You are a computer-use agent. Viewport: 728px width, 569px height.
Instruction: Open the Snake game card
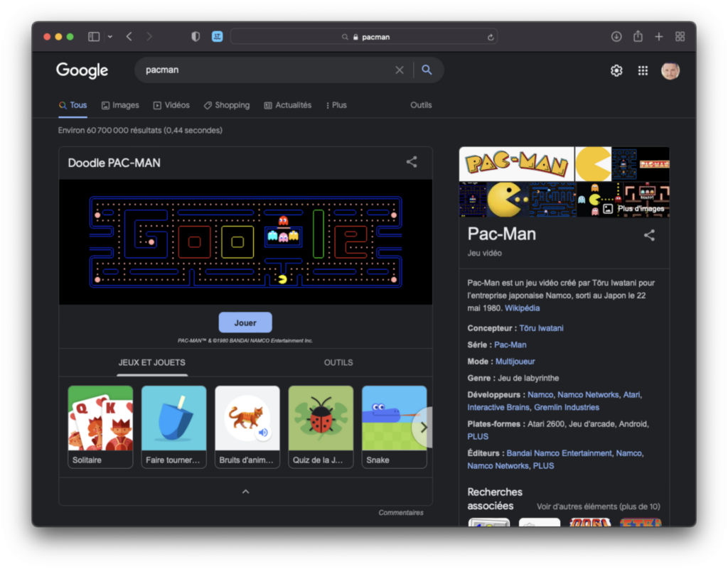394,427
